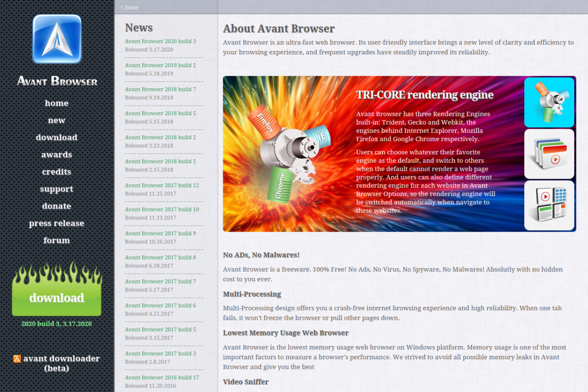Go to the awards page
The width and height of the screenshot is (588, 392).
57,155
